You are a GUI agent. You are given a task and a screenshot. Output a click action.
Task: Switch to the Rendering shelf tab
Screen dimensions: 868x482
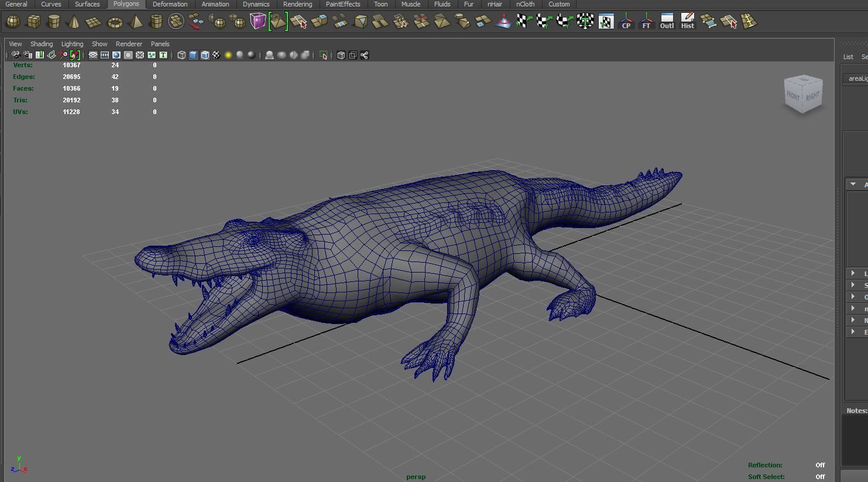click(x=297, y=4)
